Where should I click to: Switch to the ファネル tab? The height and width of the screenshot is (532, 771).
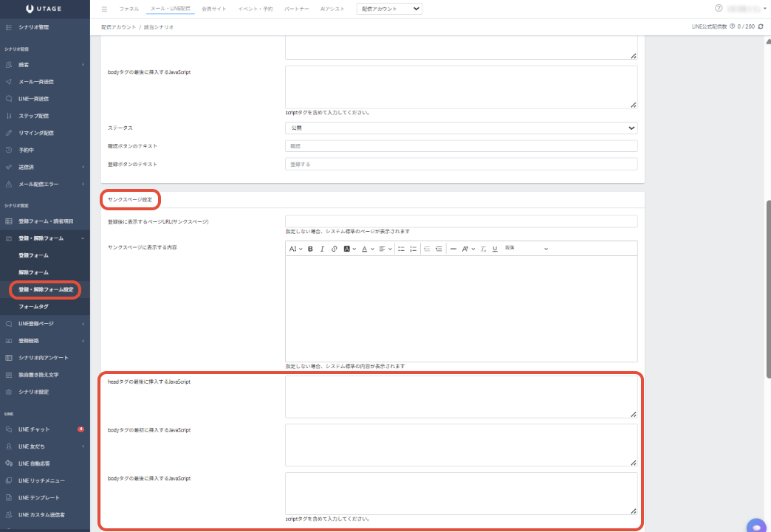point(128,9)
